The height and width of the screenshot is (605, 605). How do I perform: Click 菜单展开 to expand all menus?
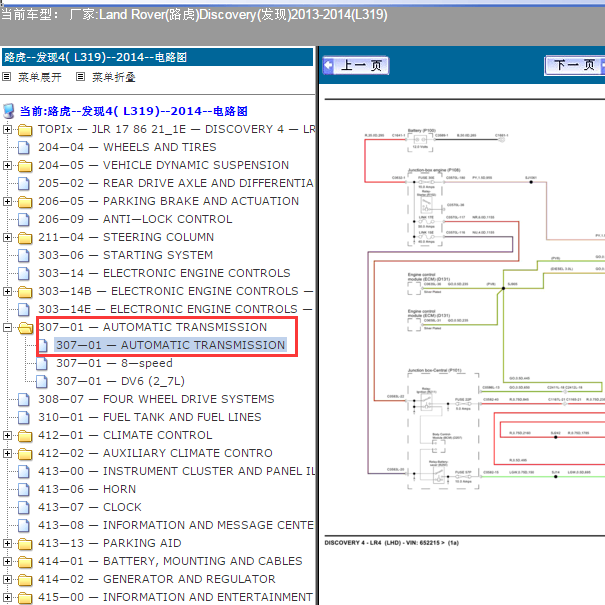pos(40,77)
